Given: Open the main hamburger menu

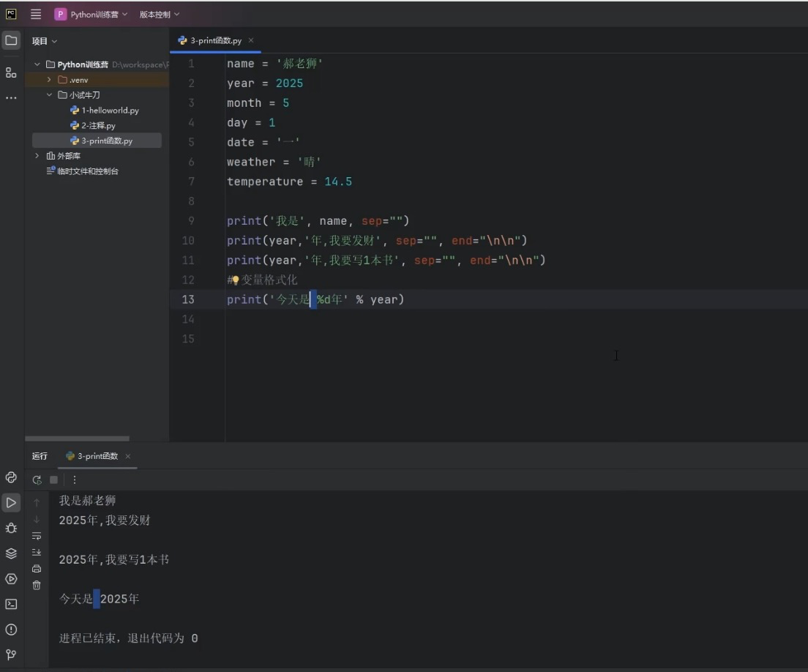Looking at the screenshot, I should coord(36,14).
